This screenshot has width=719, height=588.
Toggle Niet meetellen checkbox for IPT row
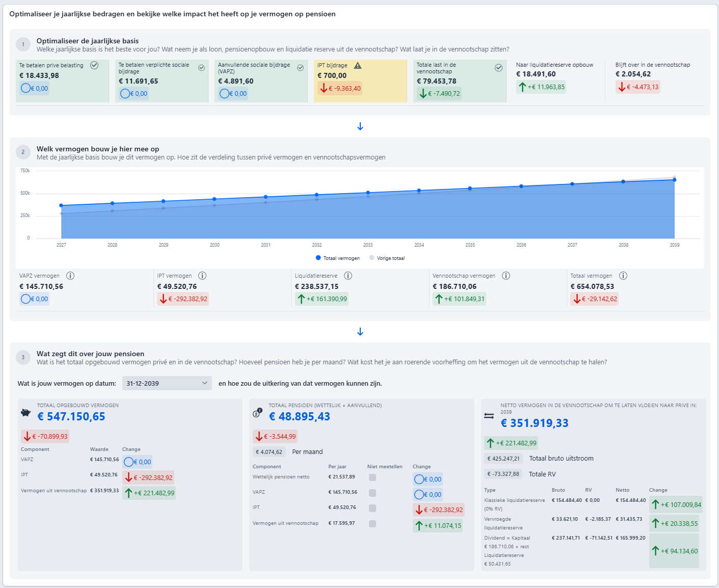[372, 508]
